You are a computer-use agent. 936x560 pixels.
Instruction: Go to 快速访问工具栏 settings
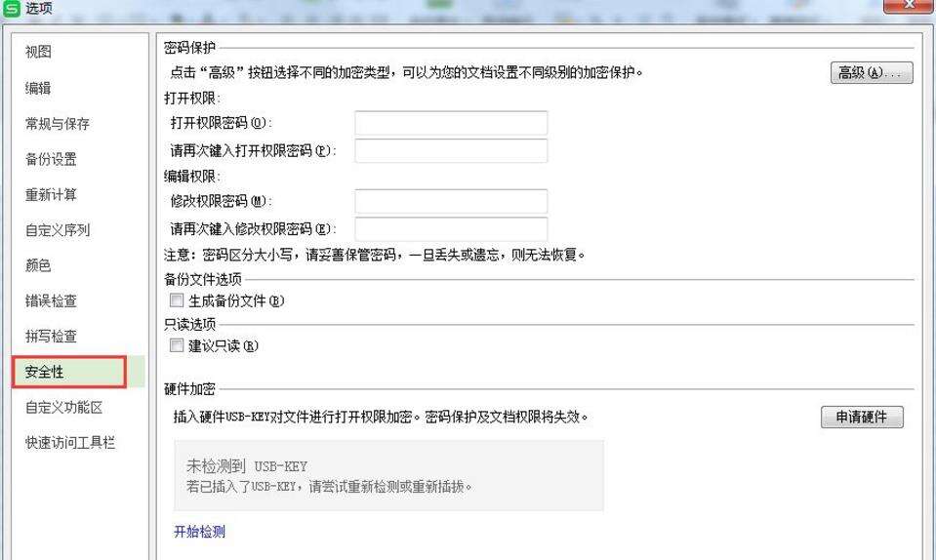click(70, 443)
